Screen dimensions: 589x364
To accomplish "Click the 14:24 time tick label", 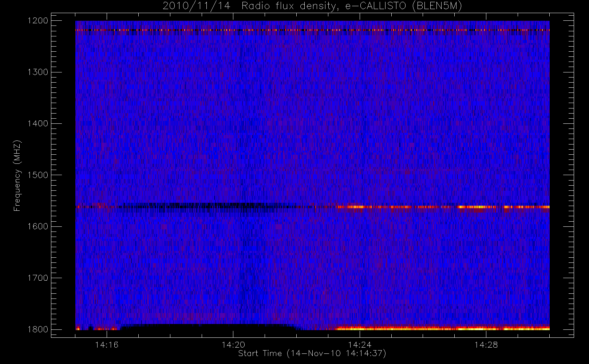I will click(x=360, y=344).
